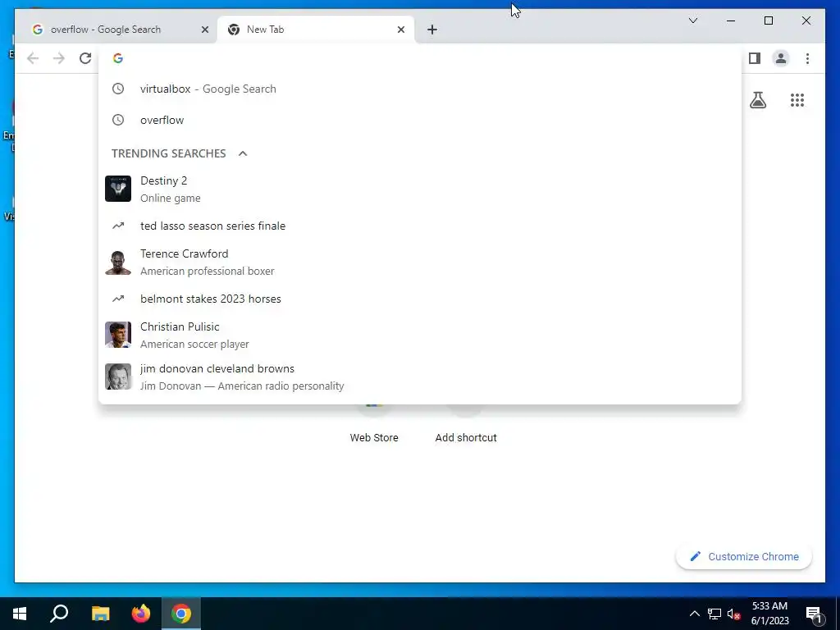
Task: Show hidden system tray icons
Action: (x=694, y=614)
